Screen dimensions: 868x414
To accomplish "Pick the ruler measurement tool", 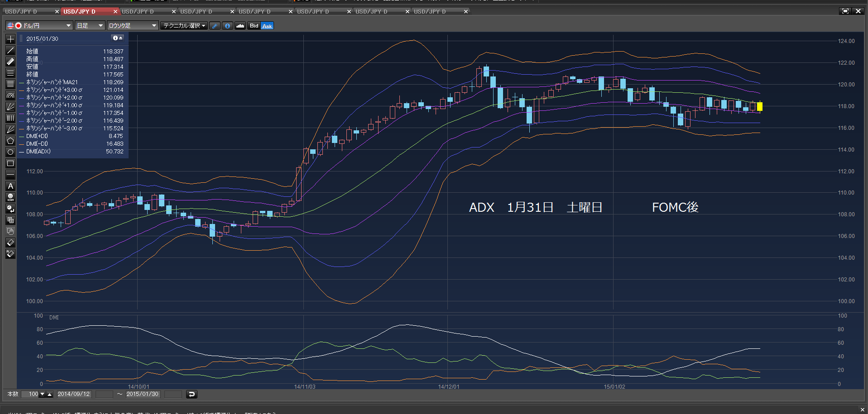I will 10,62.
